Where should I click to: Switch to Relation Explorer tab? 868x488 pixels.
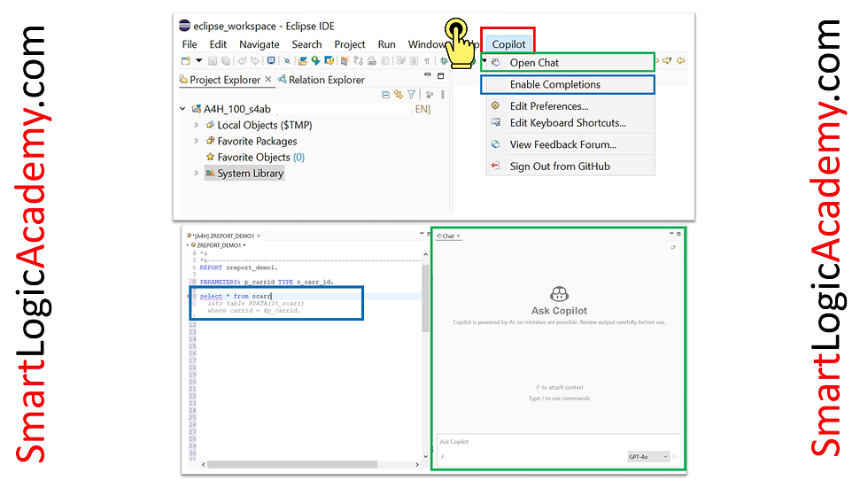(x=321, y=80)
